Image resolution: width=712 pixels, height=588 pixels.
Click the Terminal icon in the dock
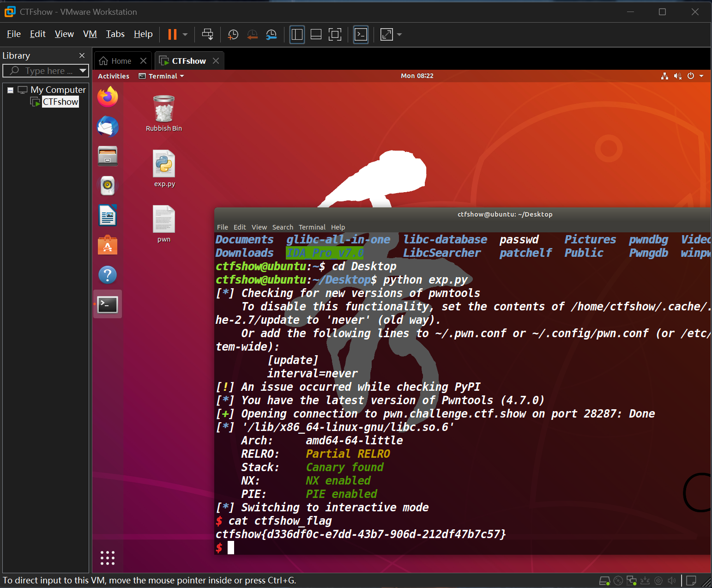pos(108,304)
